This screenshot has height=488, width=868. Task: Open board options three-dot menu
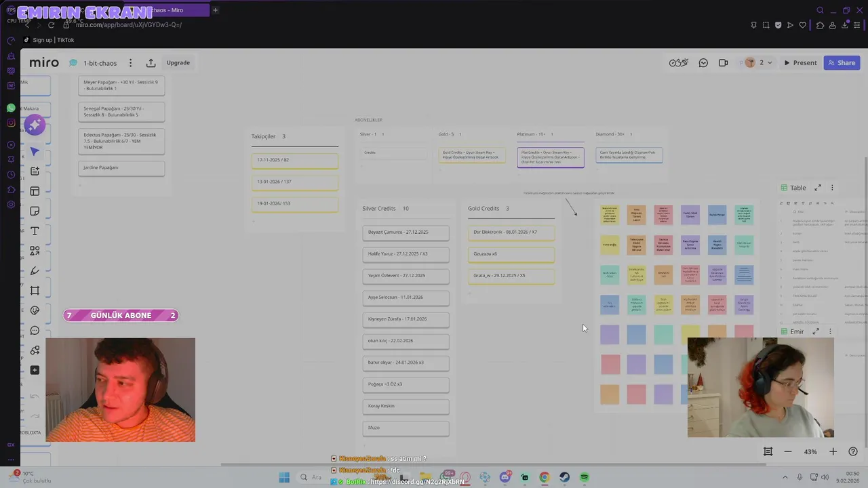point(131,63)
